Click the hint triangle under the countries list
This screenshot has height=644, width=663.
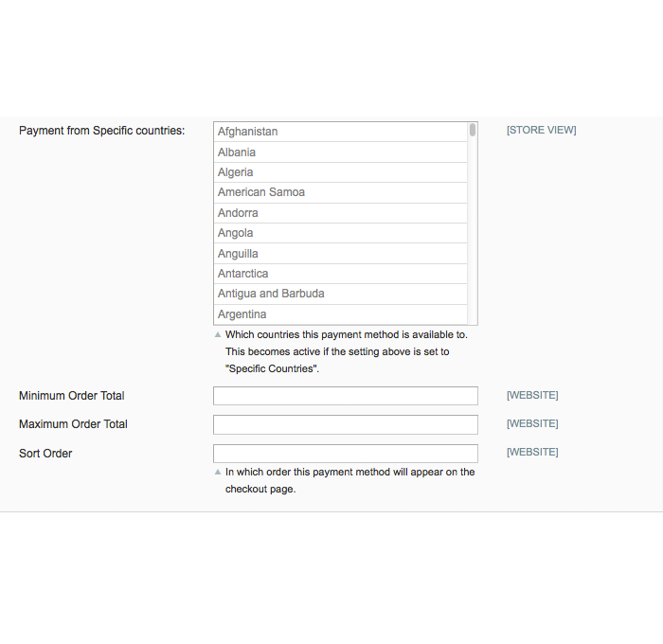[x=218, y=334]
